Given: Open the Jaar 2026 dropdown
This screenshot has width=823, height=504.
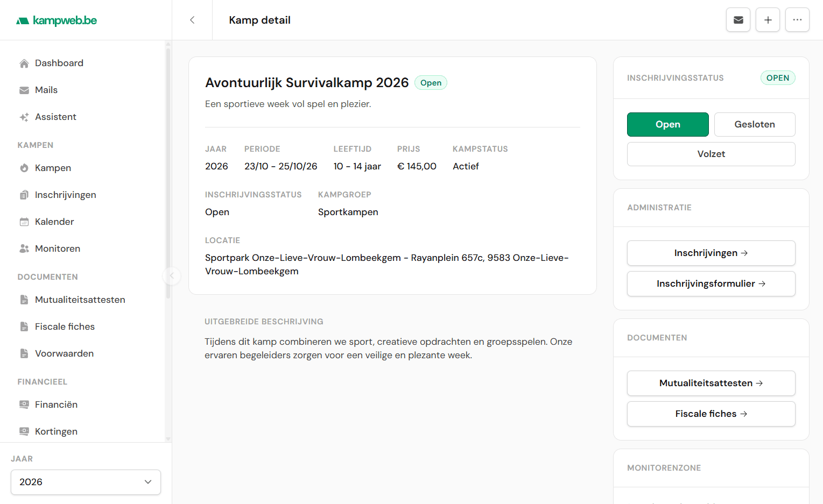Looking at the screenshot, I should [x=86, y=482].
